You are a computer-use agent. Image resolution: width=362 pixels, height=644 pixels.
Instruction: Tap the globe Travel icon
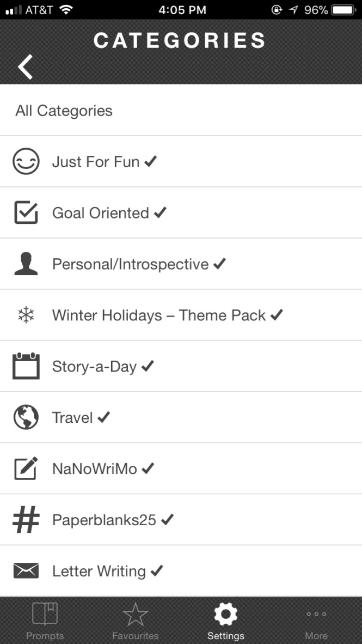(26, 417)
